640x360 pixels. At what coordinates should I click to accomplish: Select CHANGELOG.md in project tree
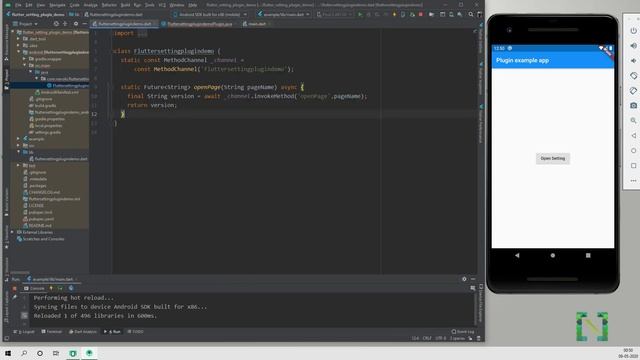click(41, 192)
